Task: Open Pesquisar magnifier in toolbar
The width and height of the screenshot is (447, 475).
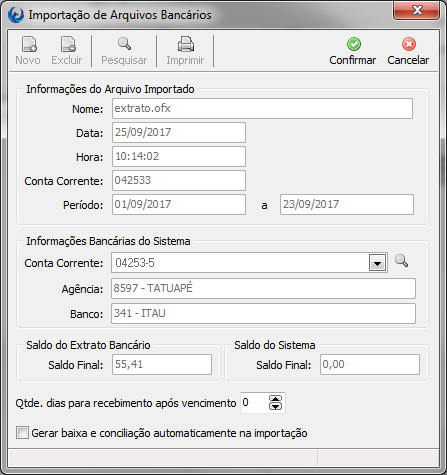Action: coord(124,44)
